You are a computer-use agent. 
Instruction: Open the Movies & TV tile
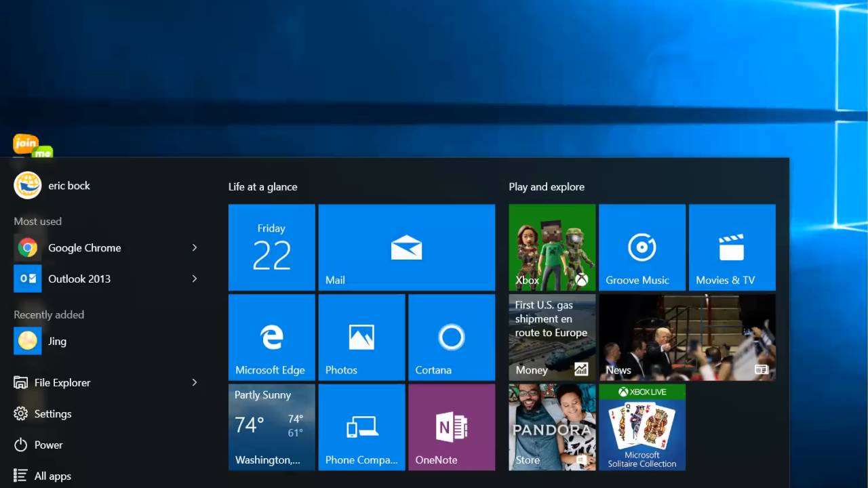pos(732,247)
